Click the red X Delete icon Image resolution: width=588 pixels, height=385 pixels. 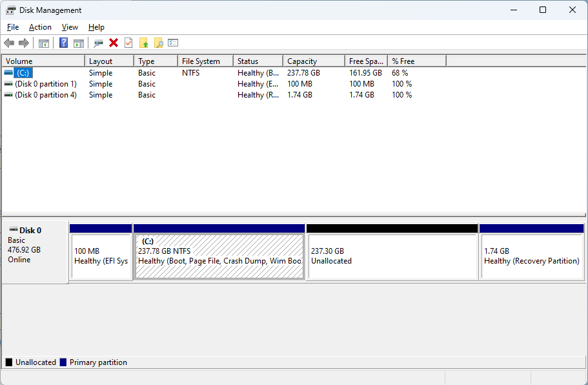114,43
